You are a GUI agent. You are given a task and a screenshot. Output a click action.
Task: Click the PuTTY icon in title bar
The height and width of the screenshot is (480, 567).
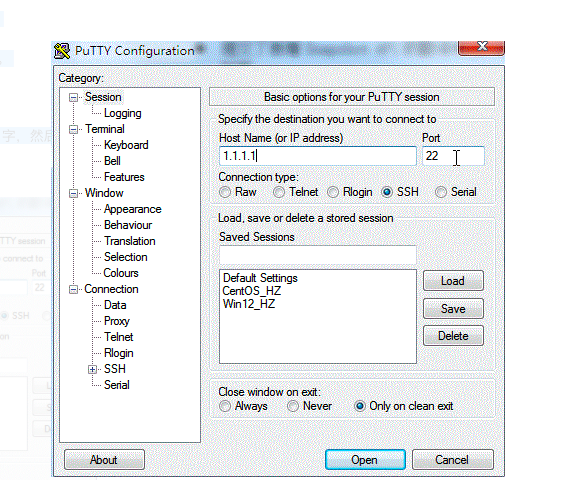click(62, 51)
